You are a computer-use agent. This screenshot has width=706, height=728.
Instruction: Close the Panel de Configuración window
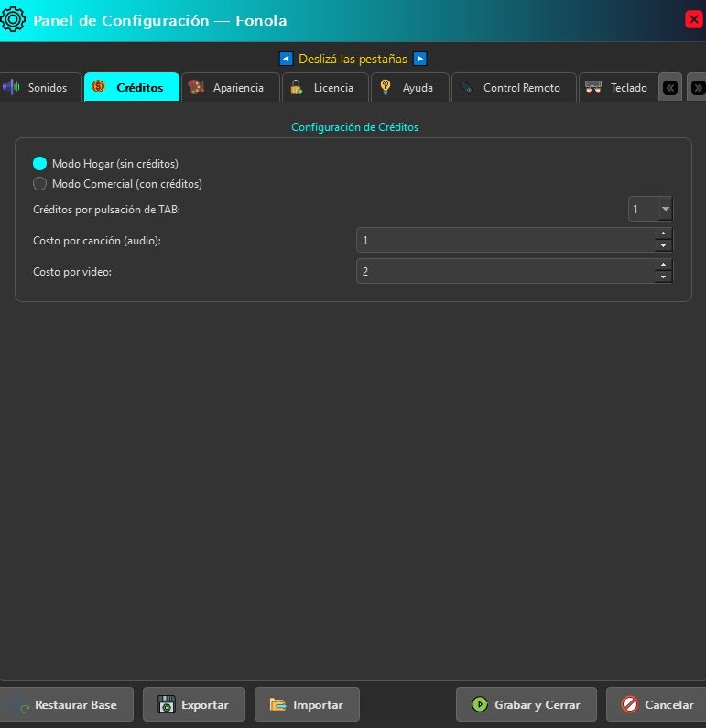click(x=694, y=19)
